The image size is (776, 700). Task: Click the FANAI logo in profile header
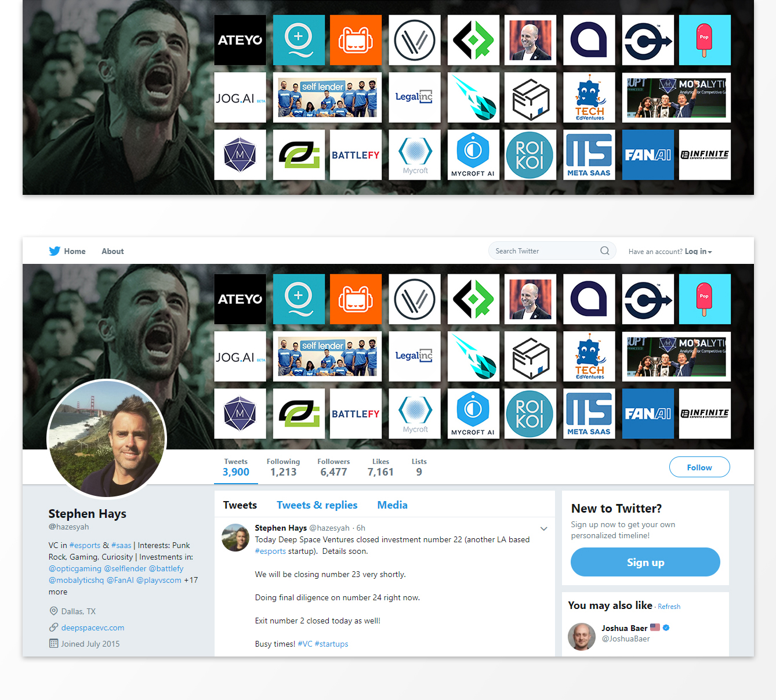point(648,414)
